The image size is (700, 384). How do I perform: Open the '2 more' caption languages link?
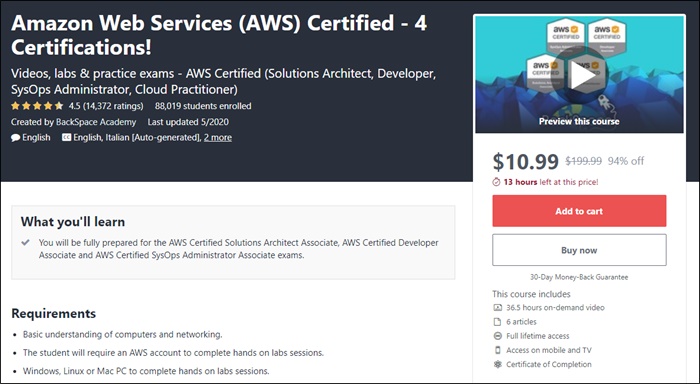tap(218, 138)
